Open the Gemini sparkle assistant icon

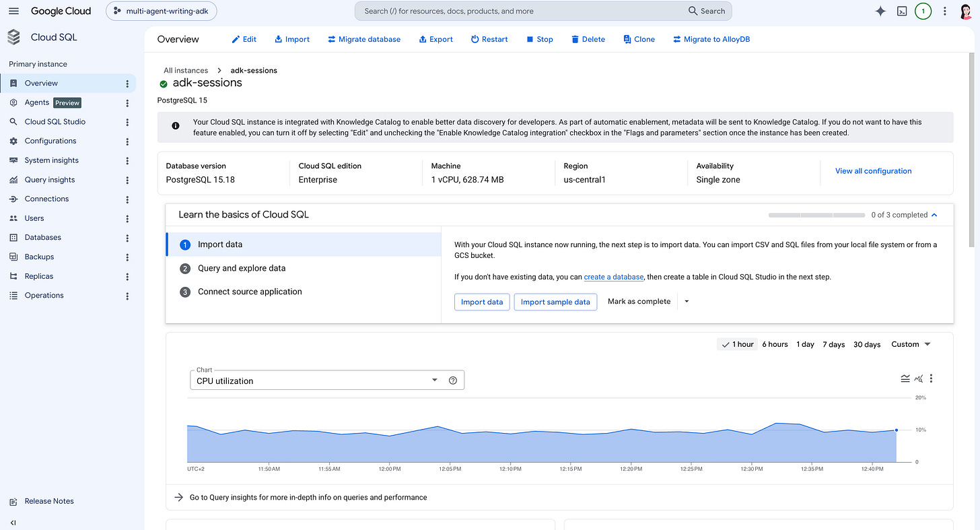[880, 11]
